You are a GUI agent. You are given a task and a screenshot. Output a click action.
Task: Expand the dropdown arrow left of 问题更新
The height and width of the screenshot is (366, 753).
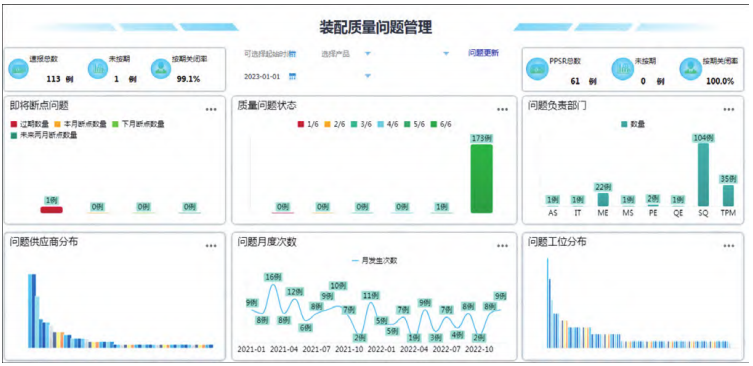[446, 54]
